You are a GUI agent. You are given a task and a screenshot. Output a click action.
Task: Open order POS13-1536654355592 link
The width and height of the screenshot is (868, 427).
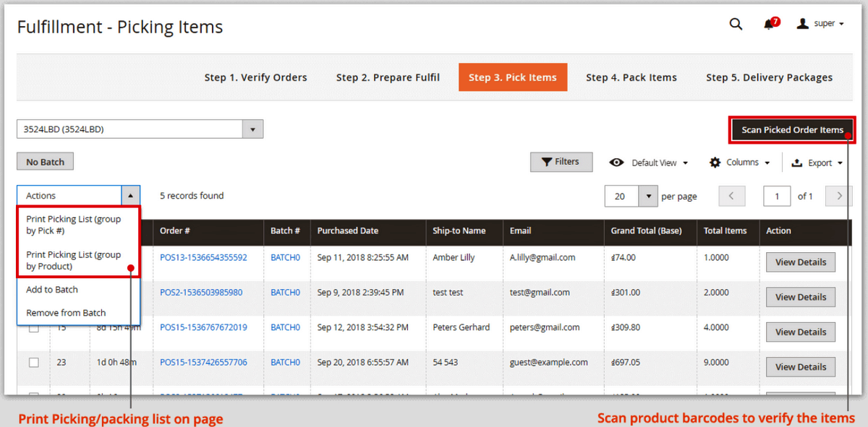203,258
